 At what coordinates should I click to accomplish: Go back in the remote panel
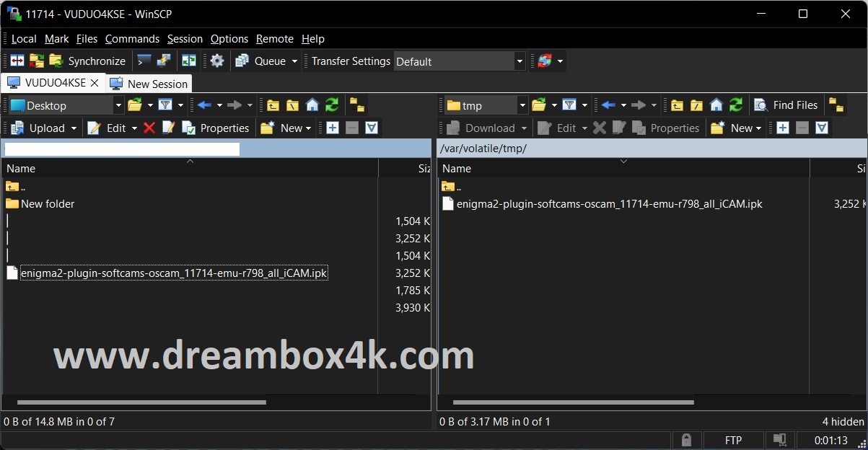click(608, 105)
